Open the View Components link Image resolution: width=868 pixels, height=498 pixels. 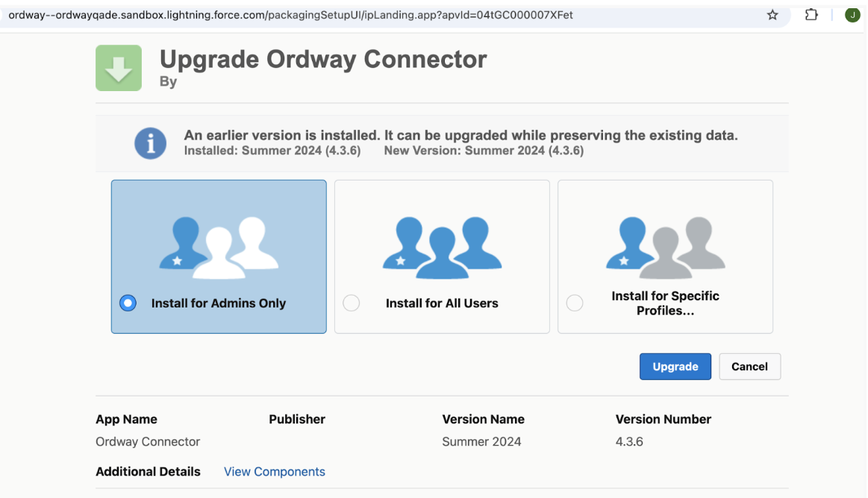click(x=275, y=471)
